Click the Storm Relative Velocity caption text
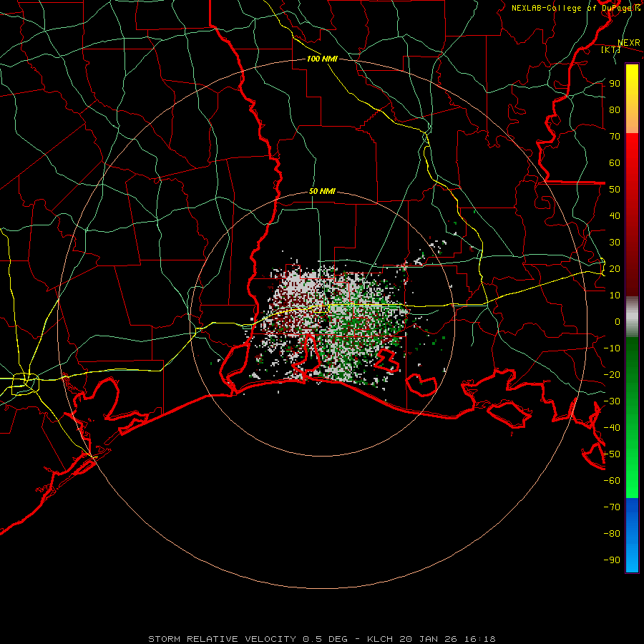Image resolution: width=644 pixels, height=644 pixels. point(321,639)
